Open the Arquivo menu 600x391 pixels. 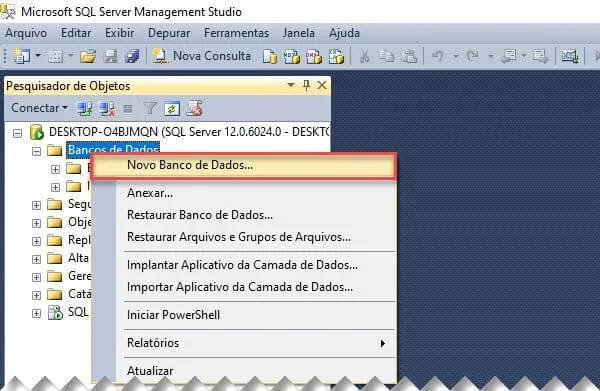[x=26, y=33]
